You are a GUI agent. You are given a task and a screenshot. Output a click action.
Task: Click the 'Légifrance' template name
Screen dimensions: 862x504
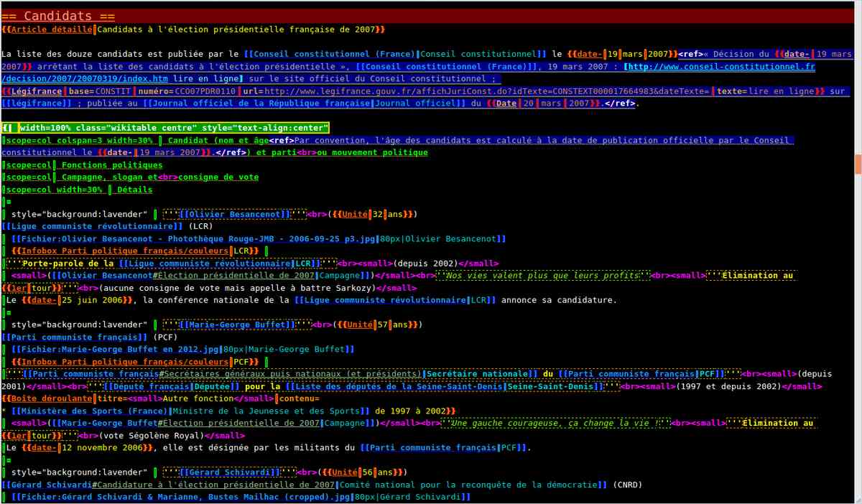(35, 91)
